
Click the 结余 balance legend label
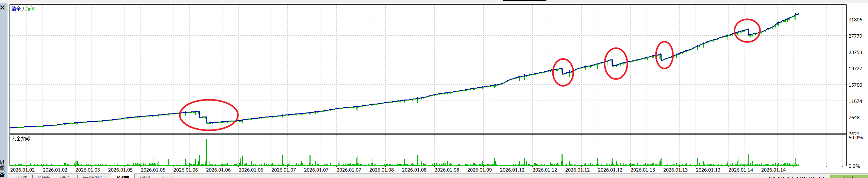[16, 9]
